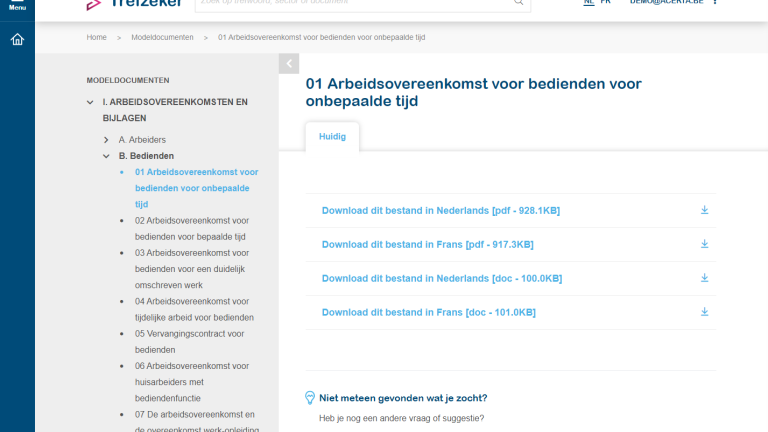Go to Home in the breadcrumb
Screen dimensions: 768x432
point(96,37)
